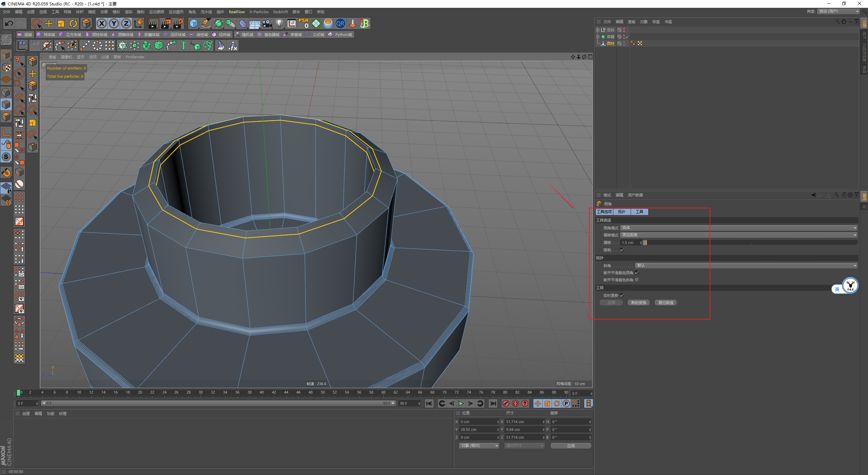Enable 断开平滑着色斜角 checkbox
The height and width of the screenshot is (475, 868).
click(637, 280)
